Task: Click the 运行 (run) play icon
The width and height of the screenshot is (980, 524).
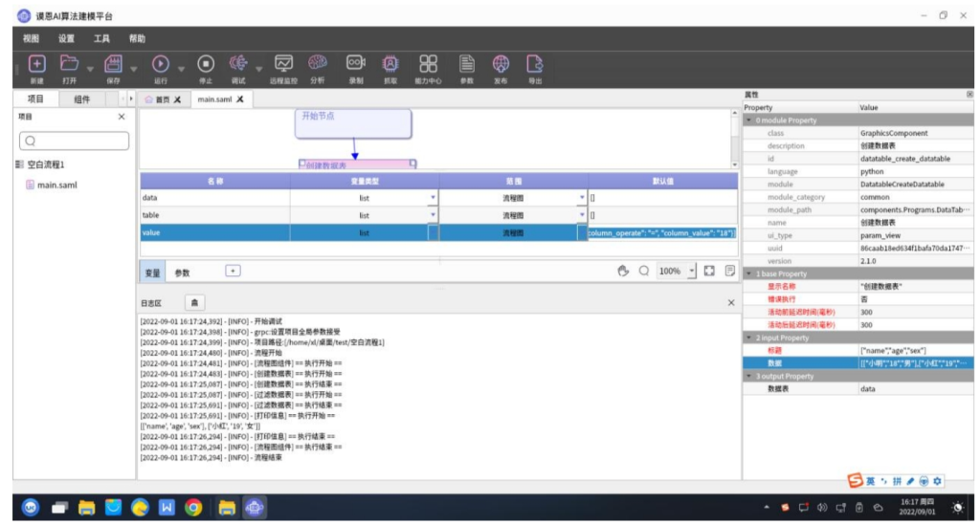Action: click(x=161, y=63)
